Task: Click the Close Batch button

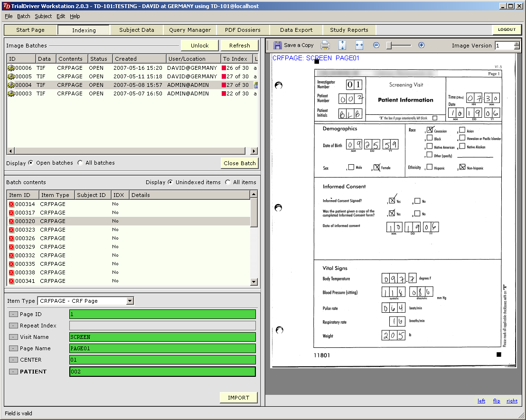Action: 240,163
